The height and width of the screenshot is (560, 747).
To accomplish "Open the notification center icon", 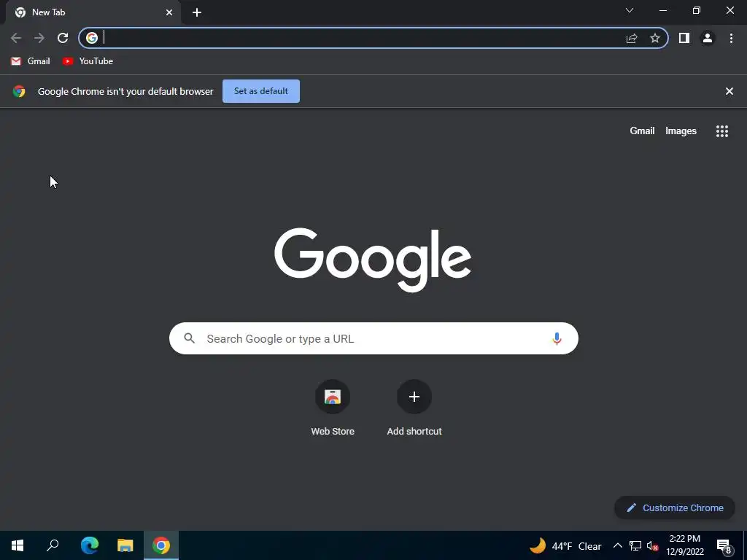I will click(724, 546).
